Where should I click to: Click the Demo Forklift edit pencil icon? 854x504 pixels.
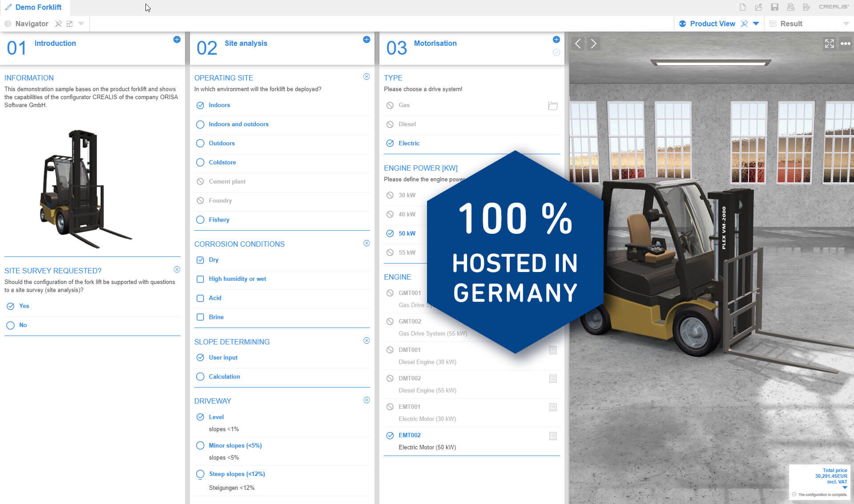click(8, 7)
